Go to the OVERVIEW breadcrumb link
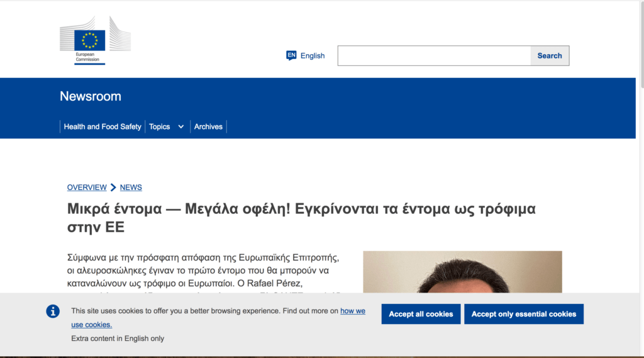 [87, 187]
